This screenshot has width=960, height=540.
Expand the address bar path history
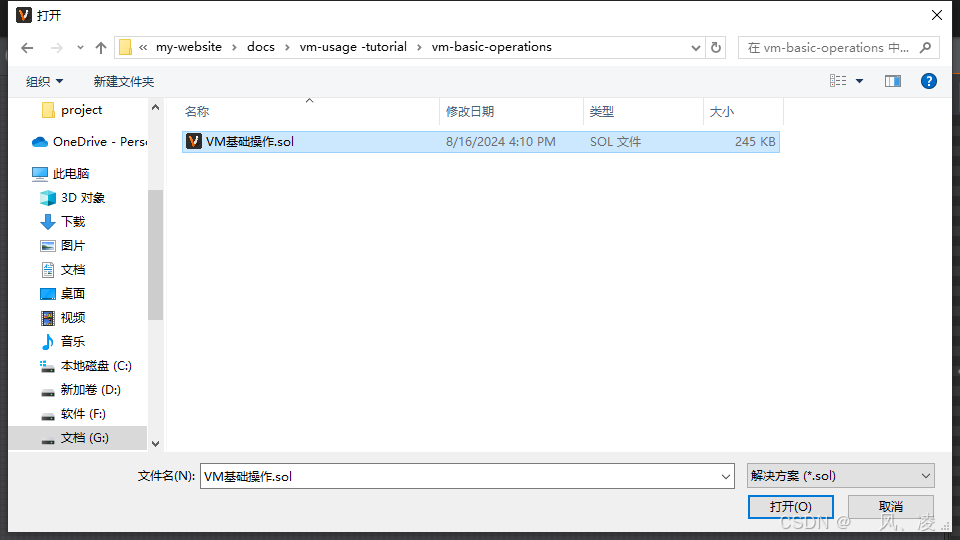point(696,48)
